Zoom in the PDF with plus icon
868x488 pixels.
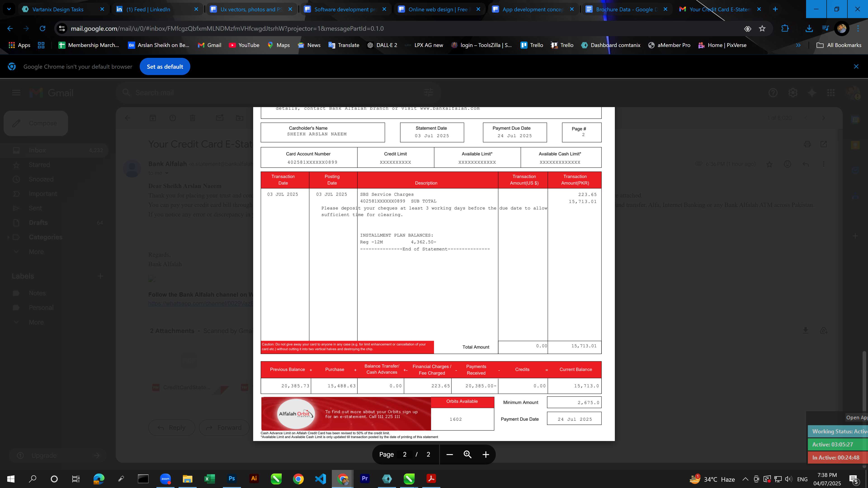coord(486,454)
